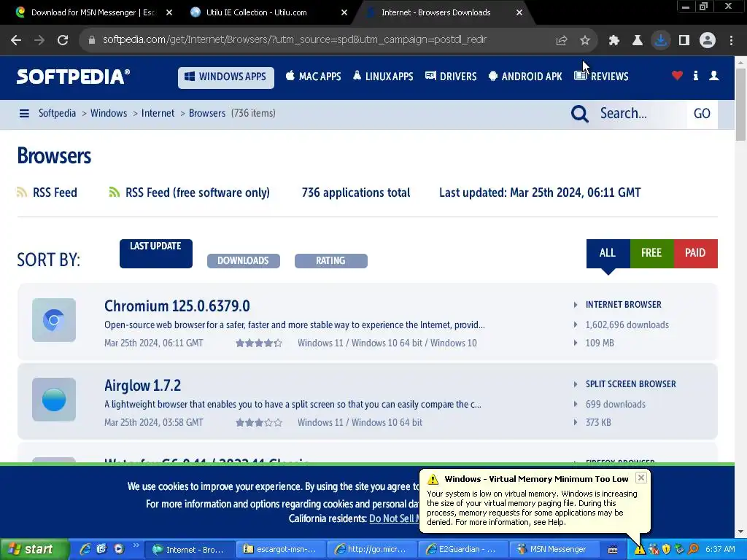
Task: Click the share-page icon in address bar
Action: pyautogui.click(x=562, y=41)
